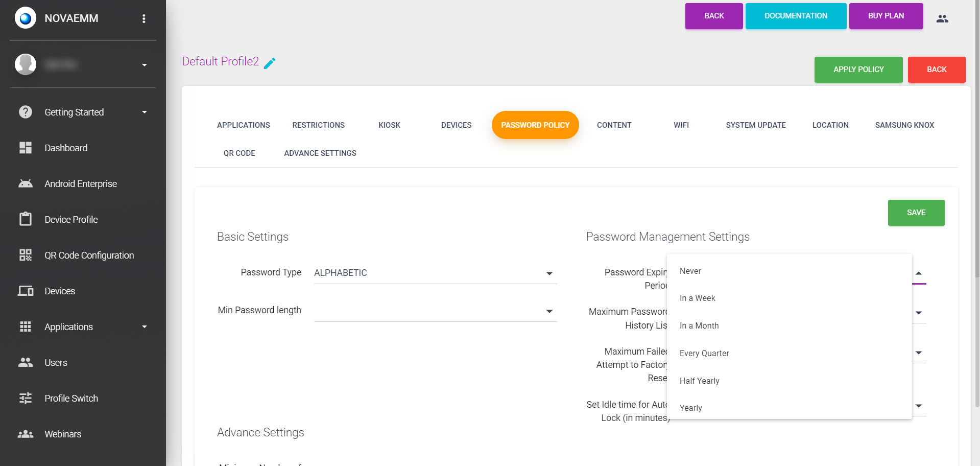
Task: Expand the Password Type dropdown
Action: (x=435, y=273)
